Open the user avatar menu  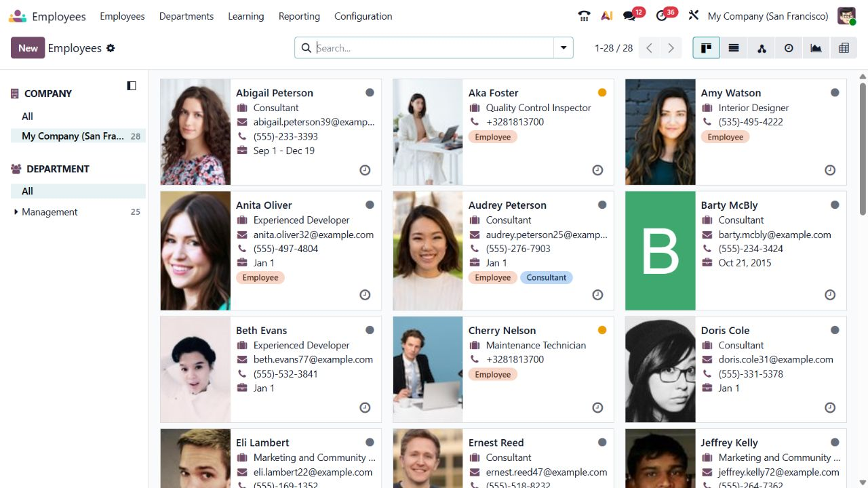(846, 16)
